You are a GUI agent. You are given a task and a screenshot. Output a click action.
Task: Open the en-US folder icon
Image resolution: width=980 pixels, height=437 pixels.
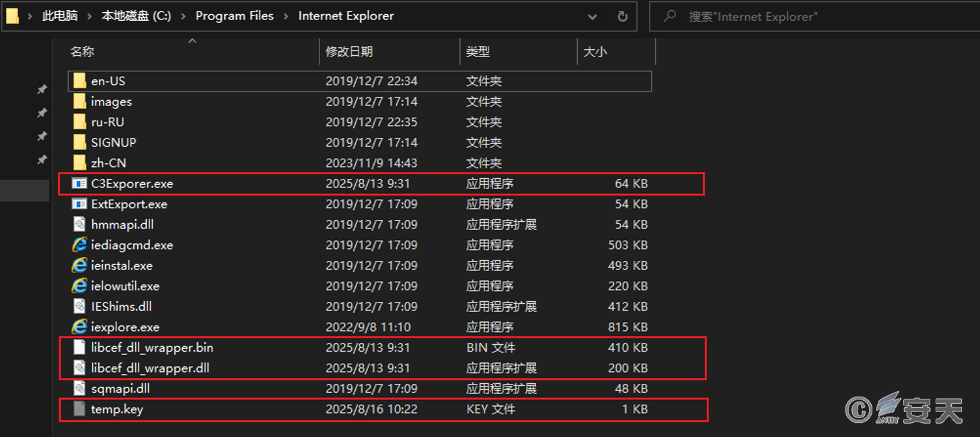[x=79, y=81]
